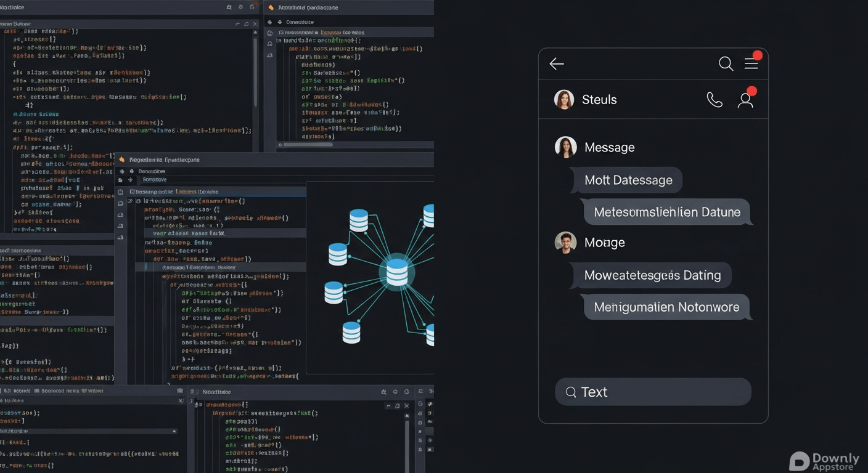The image size is (868, 473).
Task: Start a call with the phone icon
Action: click(x=714, y=100)
